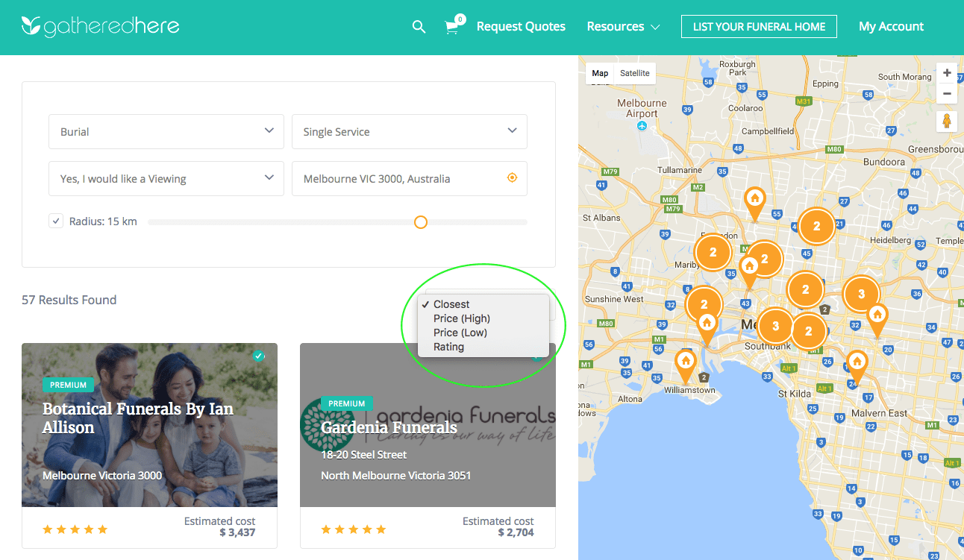Screen dimensions: 964x560
Task: Open the Single Service dropdown
Action: click(410, 131)
